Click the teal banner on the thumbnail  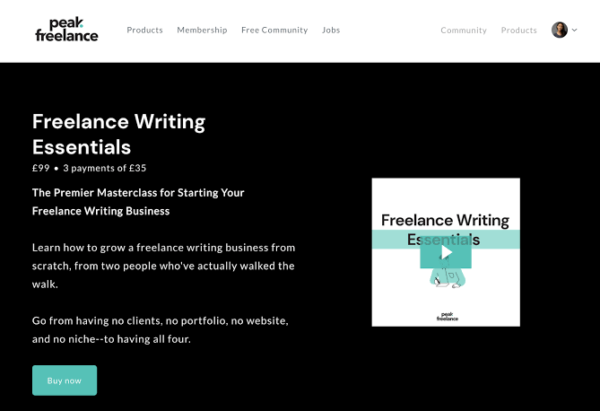(446, 240)
